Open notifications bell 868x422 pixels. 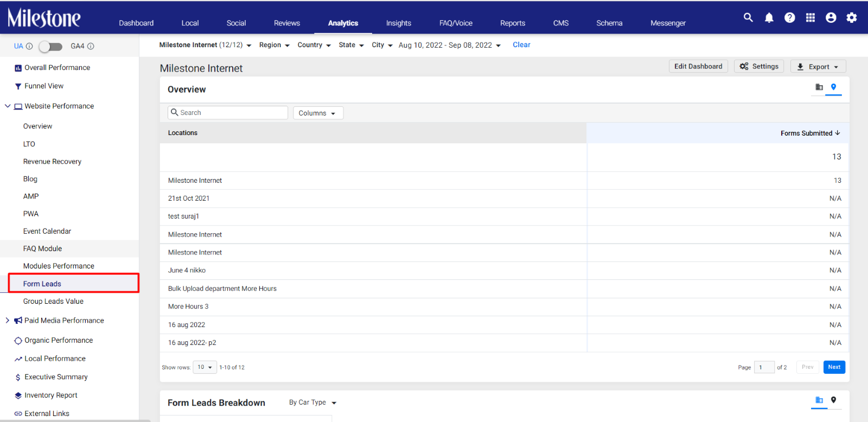click(x=769, y=18)
